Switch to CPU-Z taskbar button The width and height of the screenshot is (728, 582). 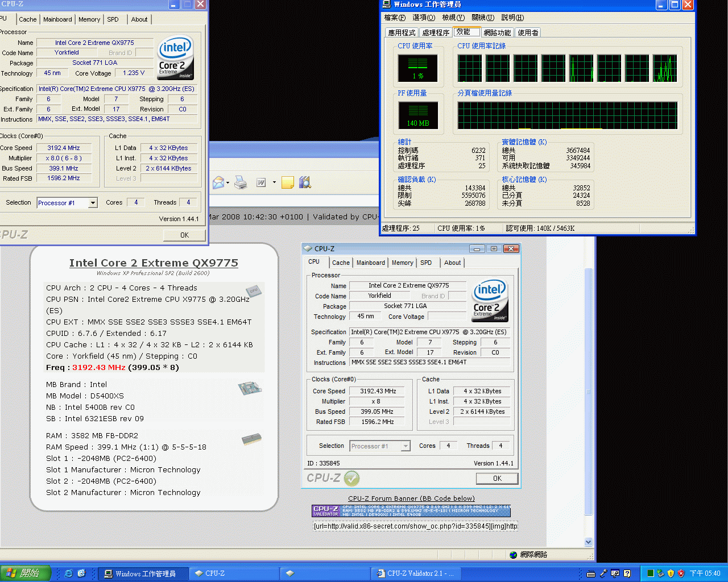tap(234, 573)
